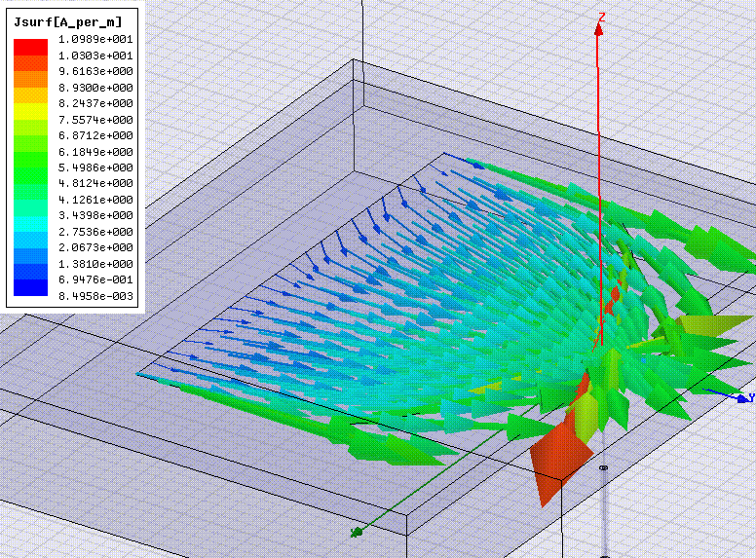Click the legend value 5.4986e+000
This screenshot has height=558, width=756.
(95, 167)
